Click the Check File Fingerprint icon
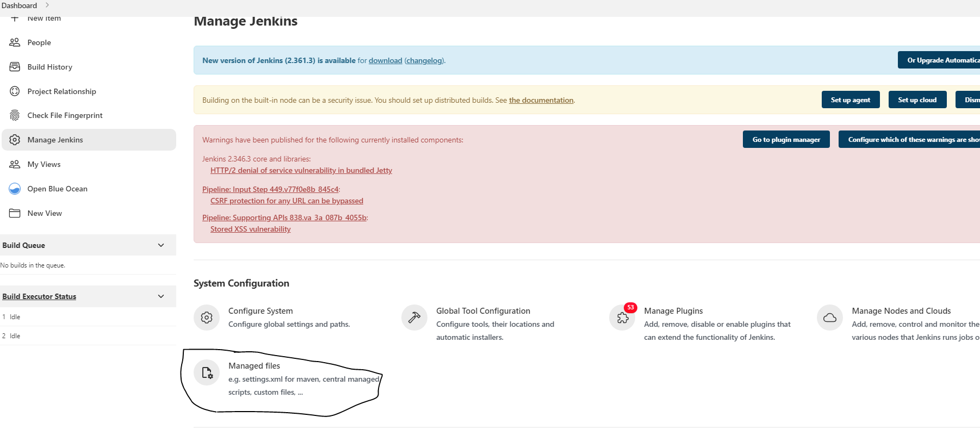This screenshot has width=980, height=429. click(x=15, y=115)
